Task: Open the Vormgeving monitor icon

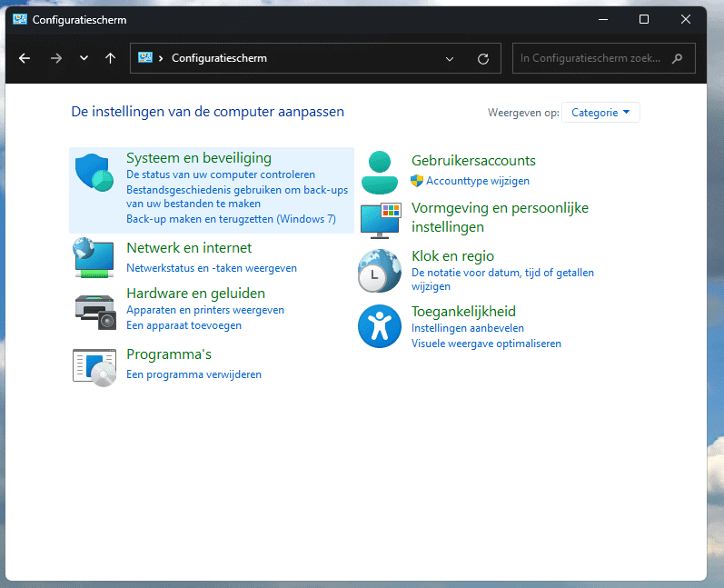Action: point(379,221)
